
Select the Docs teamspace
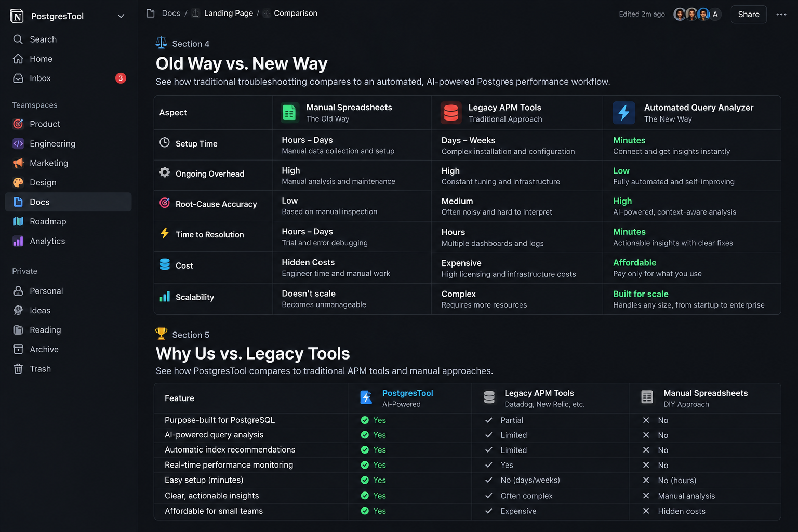tap(68, 202)
